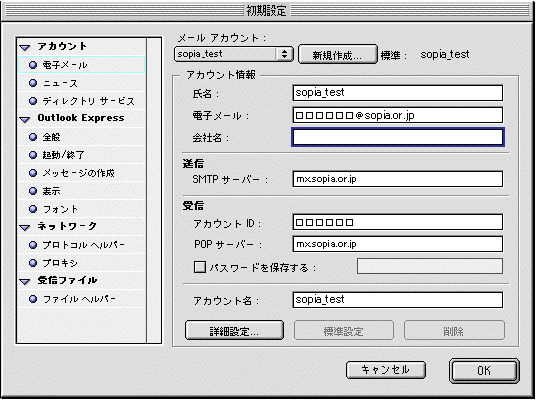Confirm settings with the OK button

click(484, 371)
